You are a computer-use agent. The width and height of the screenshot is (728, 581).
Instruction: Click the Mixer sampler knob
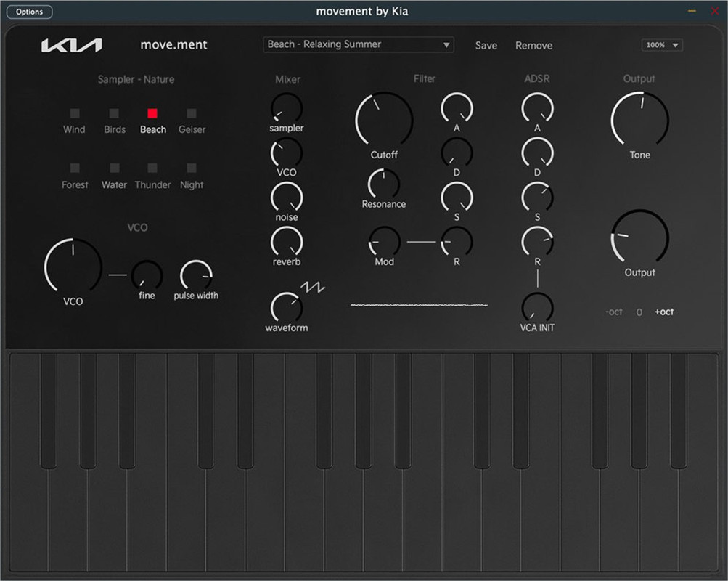(287, 108)
